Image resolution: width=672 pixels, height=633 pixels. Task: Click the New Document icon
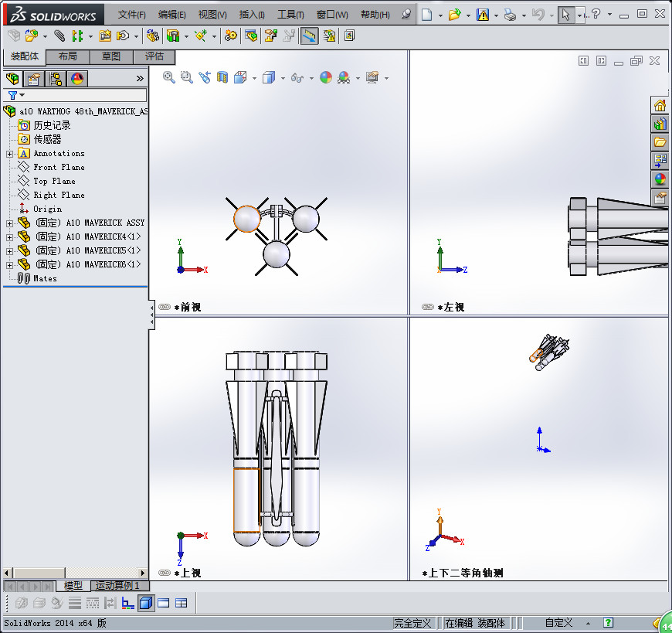pos(426,15)
